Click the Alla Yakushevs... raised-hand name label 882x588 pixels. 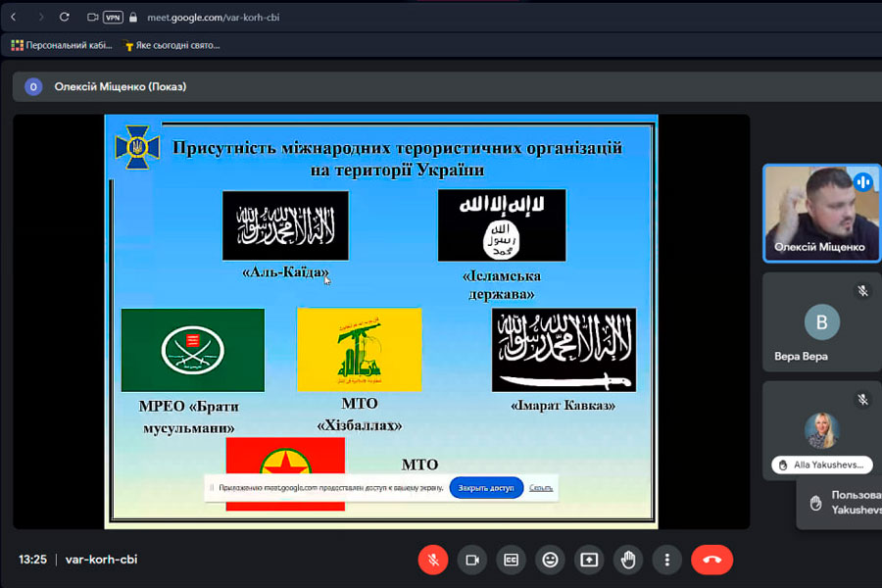click(822, 465)
